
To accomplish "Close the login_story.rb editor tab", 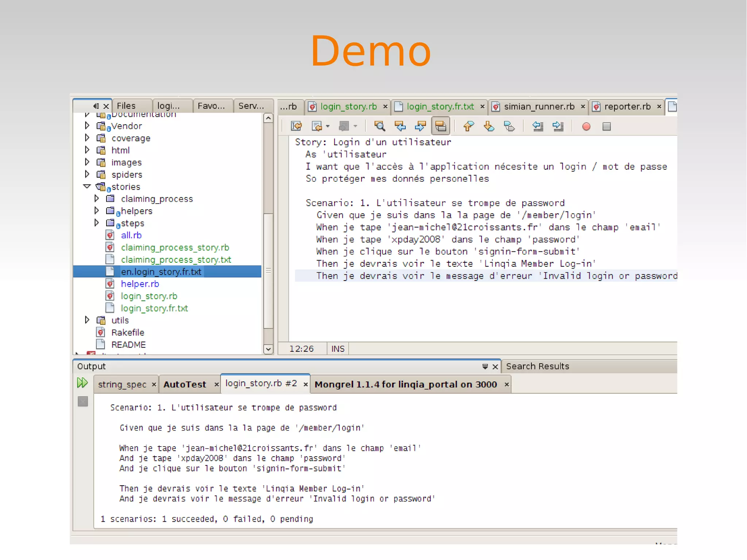I will [x=385, y=106].
